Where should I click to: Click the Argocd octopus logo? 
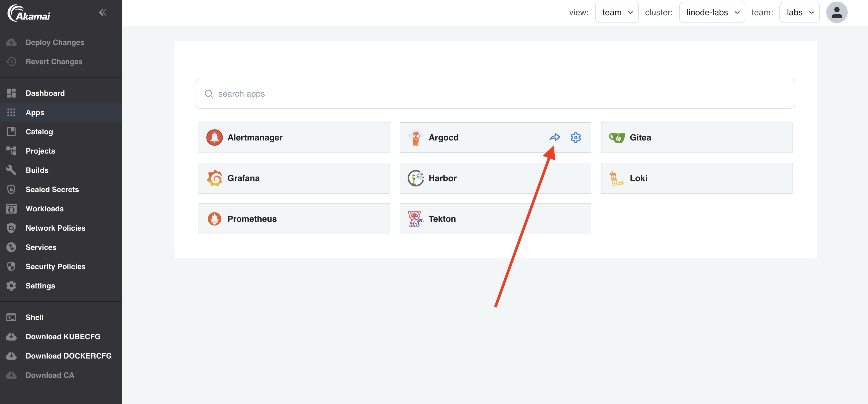(x=416, y=138)
